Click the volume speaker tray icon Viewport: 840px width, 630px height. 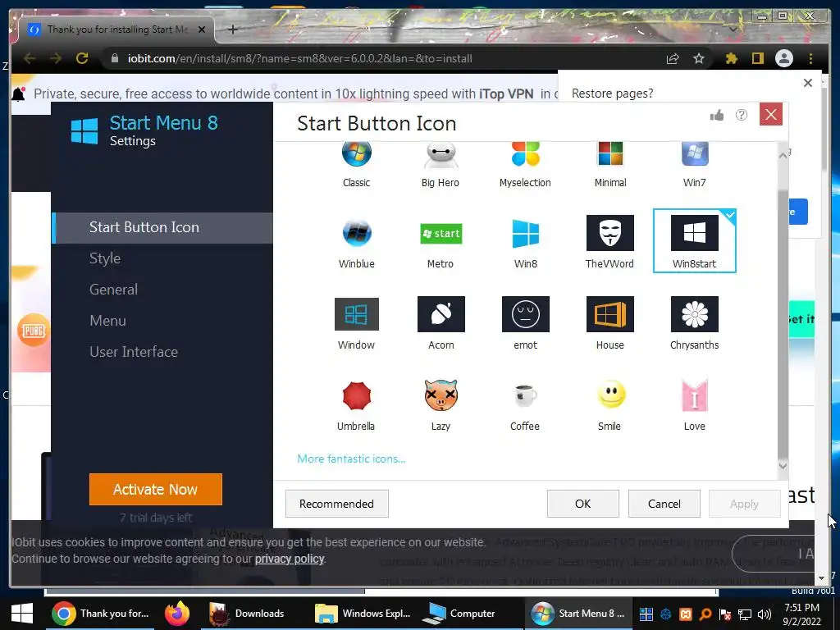point(764,614)
